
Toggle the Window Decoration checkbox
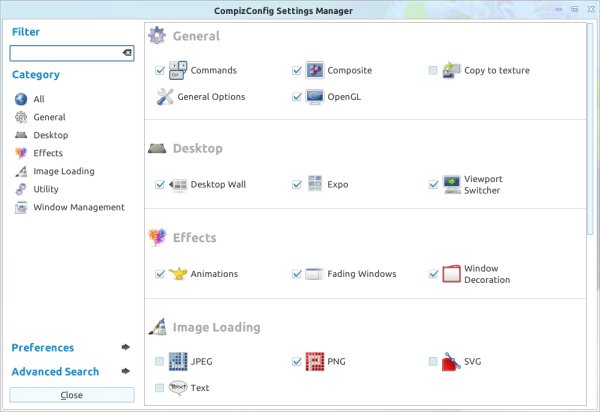coord(433,274)
